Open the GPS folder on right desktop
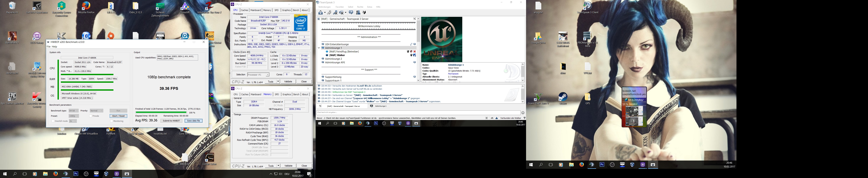This screenshot has height=178, width=868. pyautogui.click(x=588, y=99)
